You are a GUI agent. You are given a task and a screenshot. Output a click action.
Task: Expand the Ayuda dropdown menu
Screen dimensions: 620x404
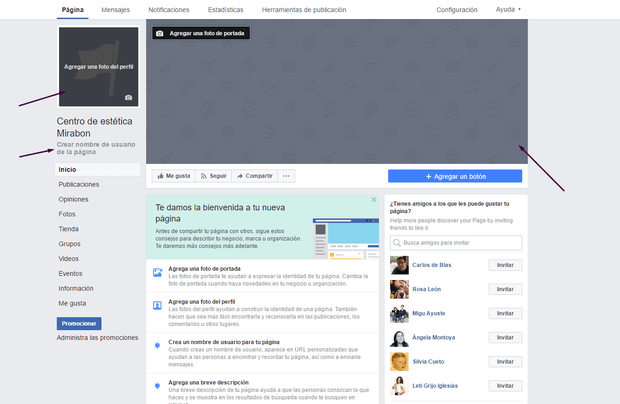pyautogui.click(x=508, y=9)
